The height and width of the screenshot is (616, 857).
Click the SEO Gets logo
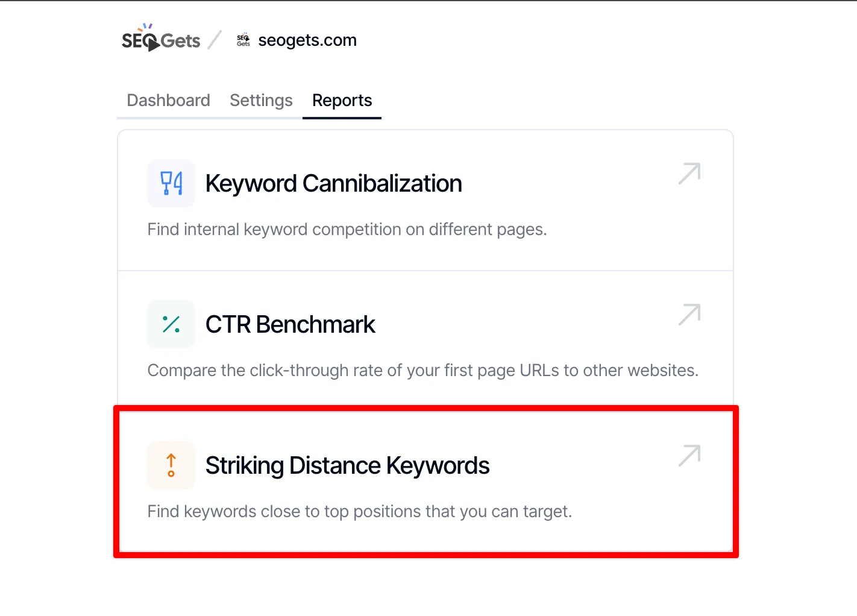(x=160, y=39)
